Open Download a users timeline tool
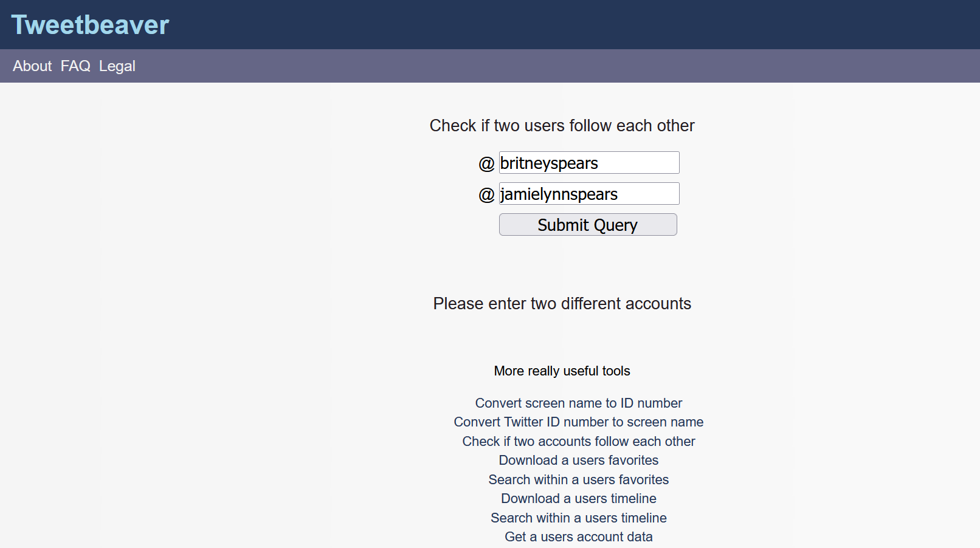This screenshot has height=548, width=980. [x=578, y=499]
